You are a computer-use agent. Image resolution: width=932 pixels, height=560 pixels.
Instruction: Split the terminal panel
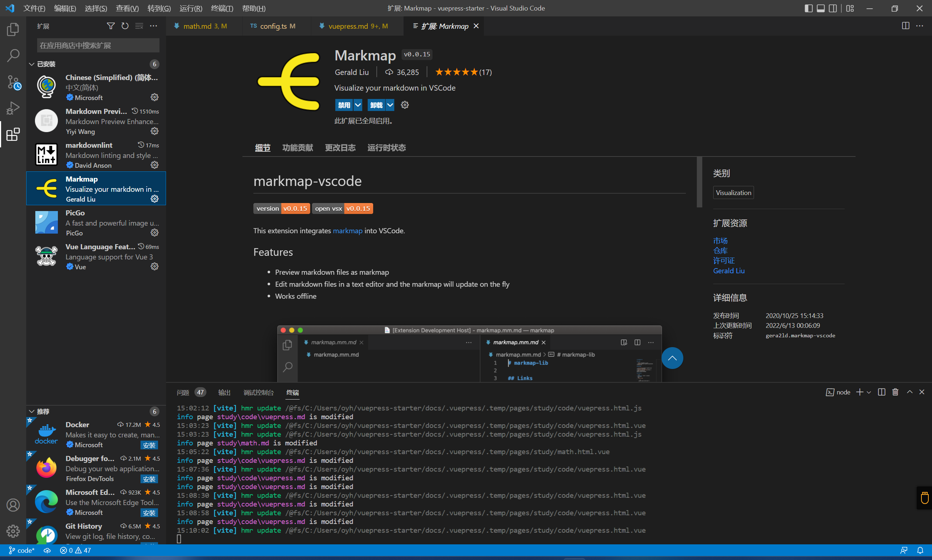(881, 392)
